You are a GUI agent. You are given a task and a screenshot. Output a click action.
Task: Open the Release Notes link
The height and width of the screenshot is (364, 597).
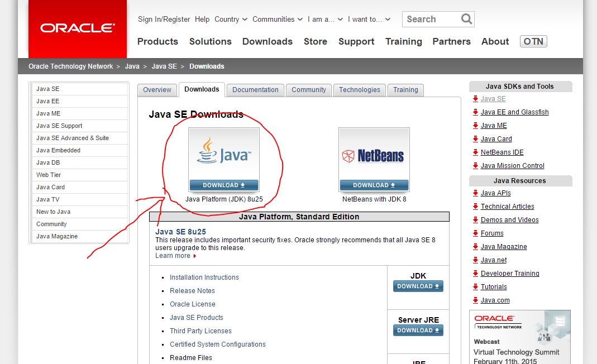[x=192, y=291]
